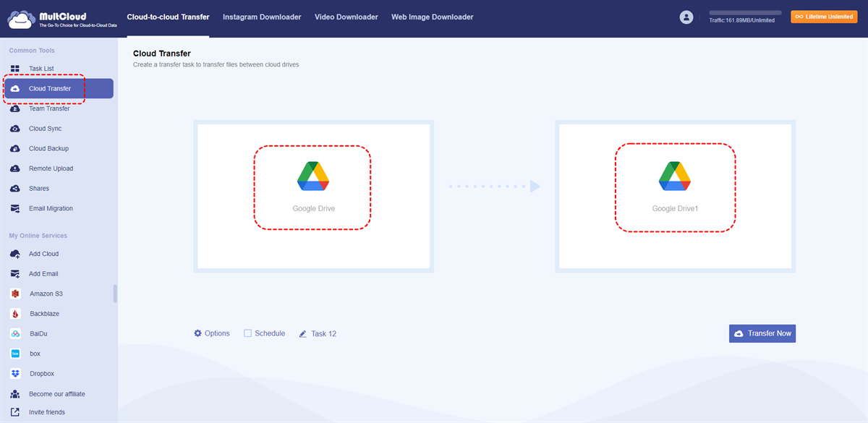The height and width of the screenshot is (423, 868).
Task: Click the Add Email icon
Action: [15, 274]
